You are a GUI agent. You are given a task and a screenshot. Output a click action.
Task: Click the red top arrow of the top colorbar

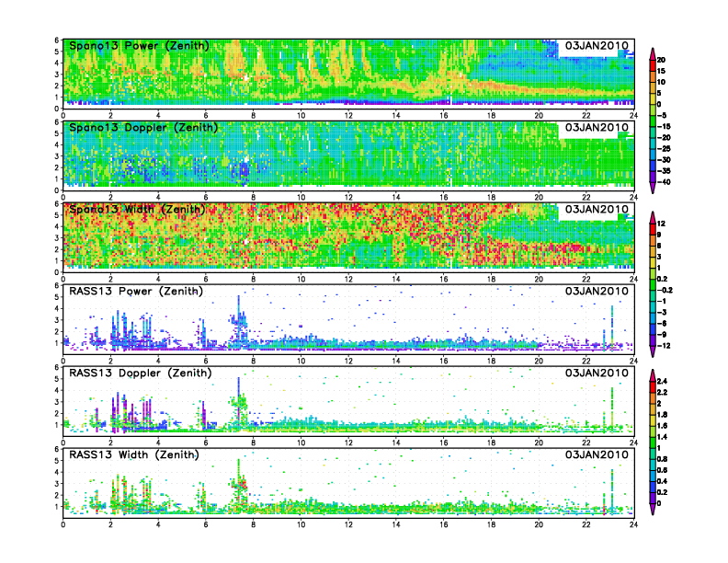[653, 53]
